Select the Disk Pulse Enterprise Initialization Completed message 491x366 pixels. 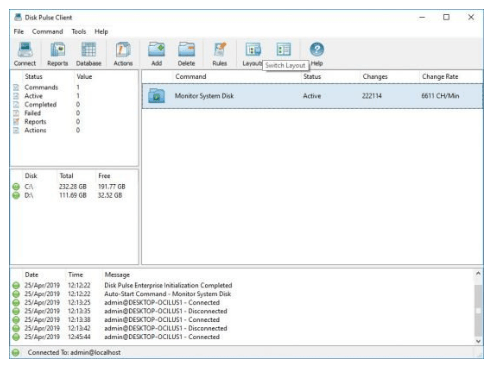click(168, 285)
